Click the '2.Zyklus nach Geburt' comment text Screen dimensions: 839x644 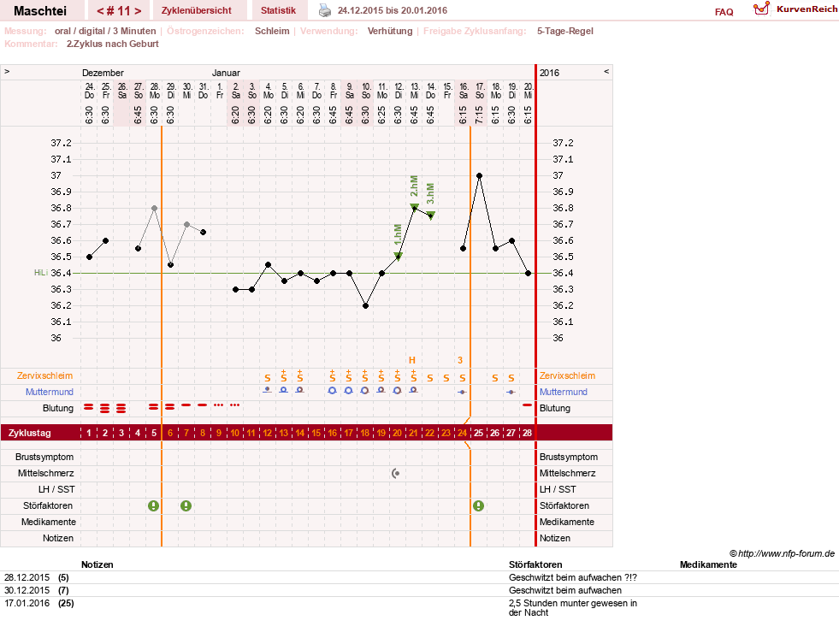tap(112, 44)
